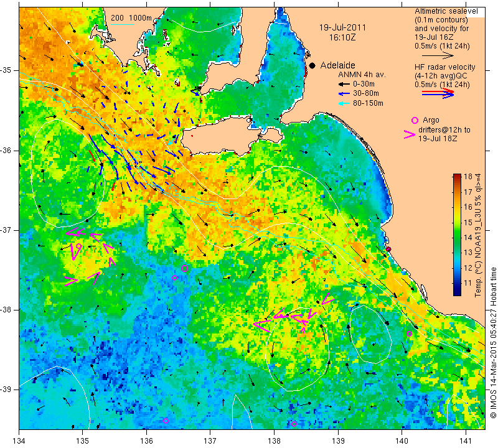Click the temperature color bar scale
Screen dimensions: 498x448
(x=457, y=235)
